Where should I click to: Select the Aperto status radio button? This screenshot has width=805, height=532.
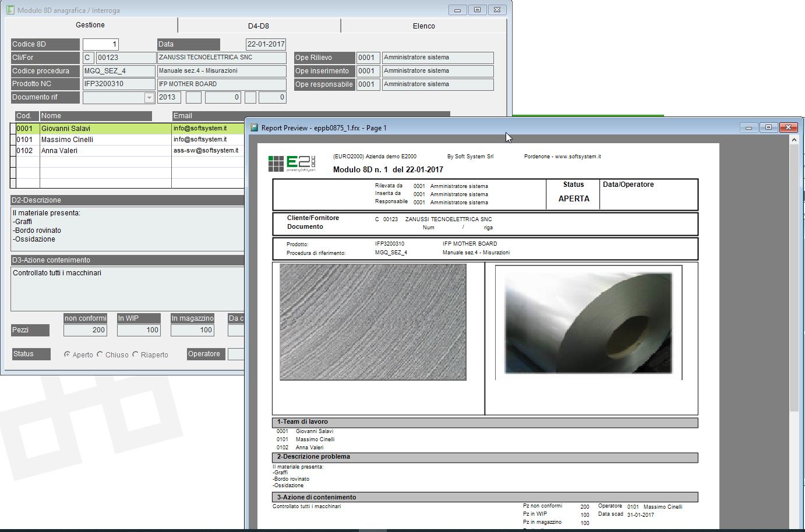[x=68, y=354]
